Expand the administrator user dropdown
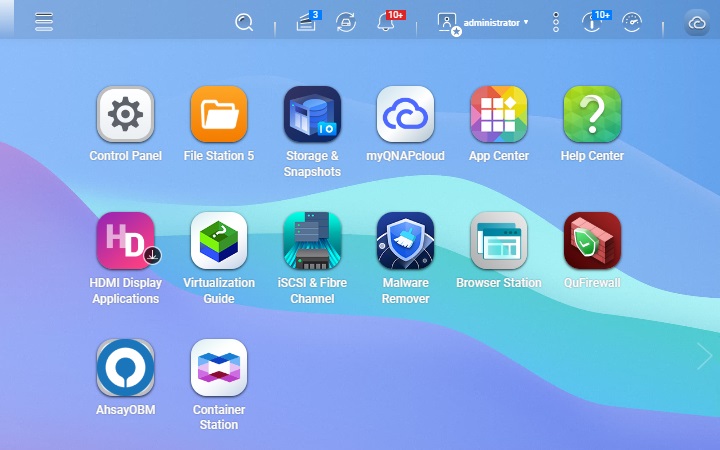 pyautogui.click(x=485, y=22)
